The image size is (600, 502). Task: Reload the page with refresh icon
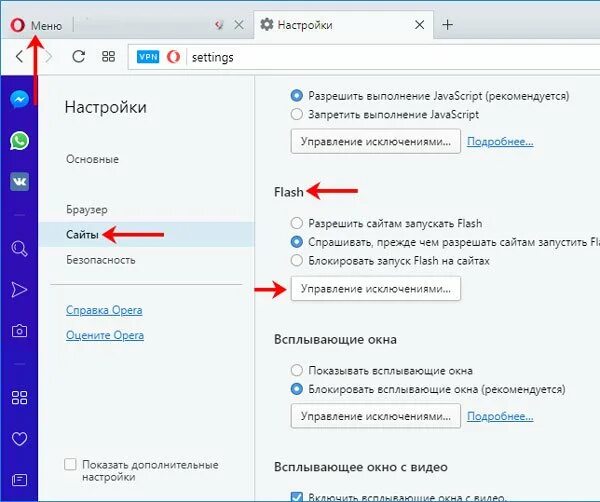pyautogui.click(x=78, y=57)
